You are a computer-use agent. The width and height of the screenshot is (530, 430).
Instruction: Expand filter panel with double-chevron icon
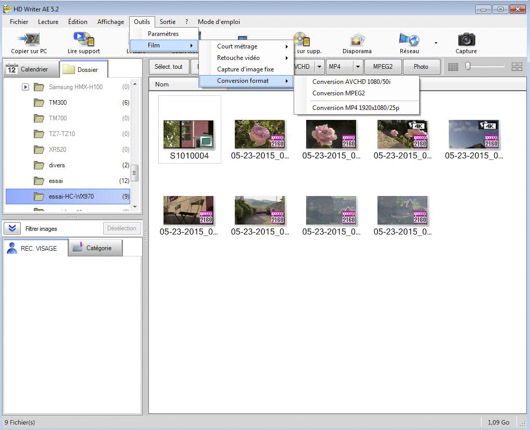coord(12,229)
